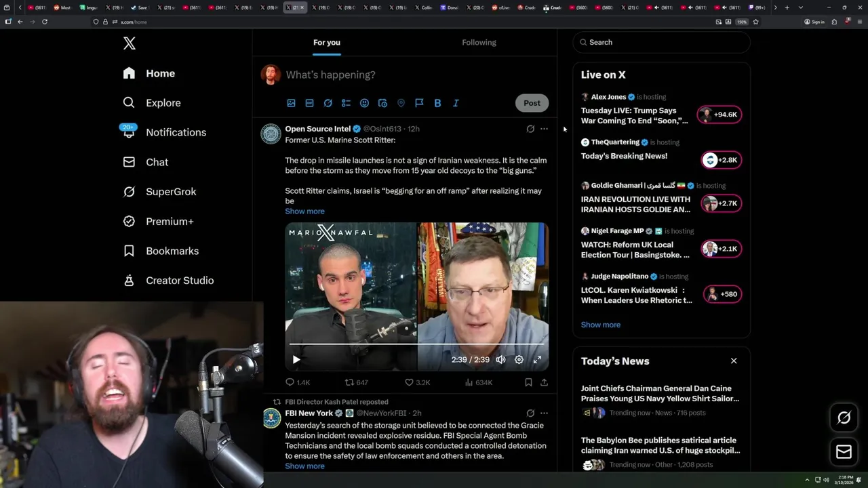The image size is (868, 488).
Task: Add media image to the post
Action: [x=291, y=103]
